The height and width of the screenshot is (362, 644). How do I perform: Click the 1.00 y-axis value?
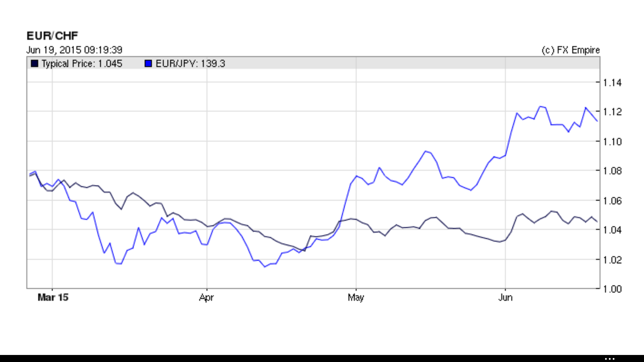click(x=612, y=289)
